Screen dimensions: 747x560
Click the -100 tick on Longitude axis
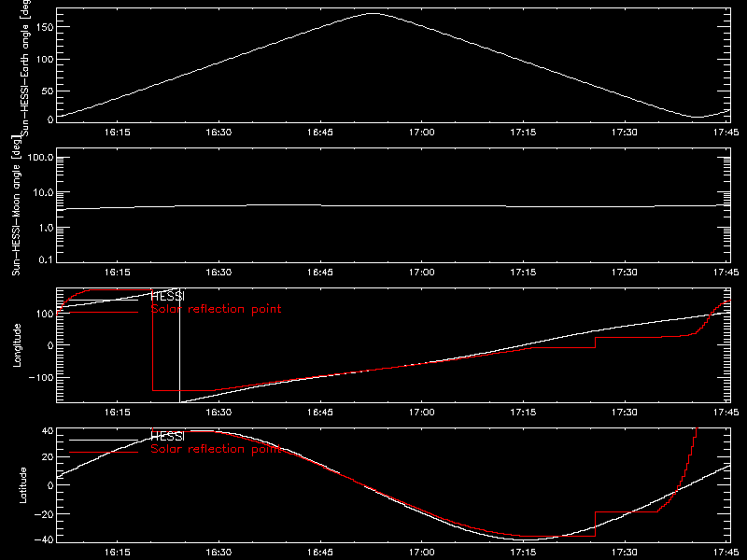[40, 377]
